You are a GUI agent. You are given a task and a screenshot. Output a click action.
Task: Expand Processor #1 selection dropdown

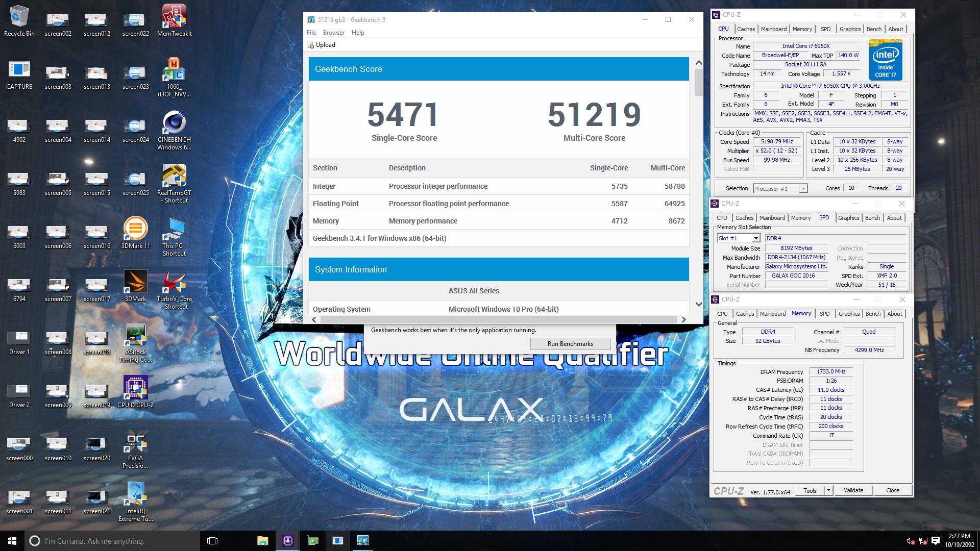pos(803,189)
